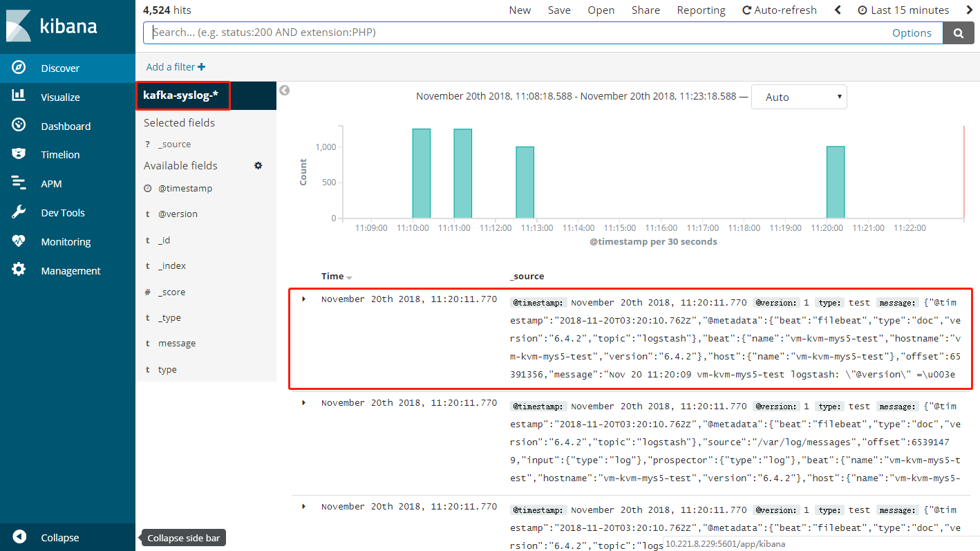Expand the log row mentioning /var/log/messages
The image size is (980, 551).
coord(304,403)
